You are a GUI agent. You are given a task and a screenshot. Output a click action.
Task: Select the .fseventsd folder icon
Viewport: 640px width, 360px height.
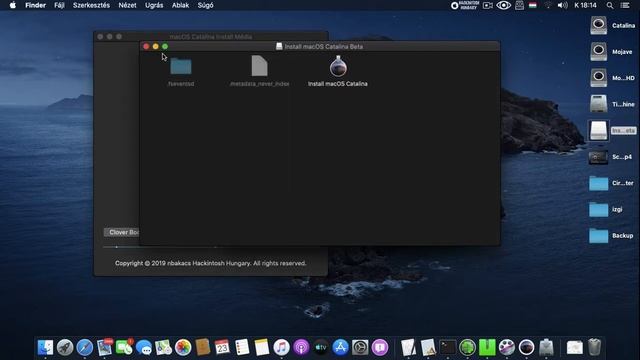click(x=181, y=66)
